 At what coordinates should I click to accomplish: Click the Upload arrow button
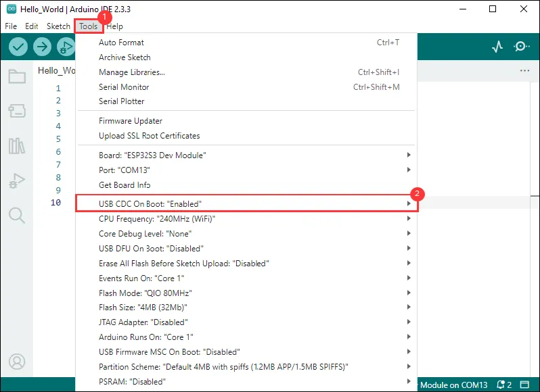pos(42,47)
